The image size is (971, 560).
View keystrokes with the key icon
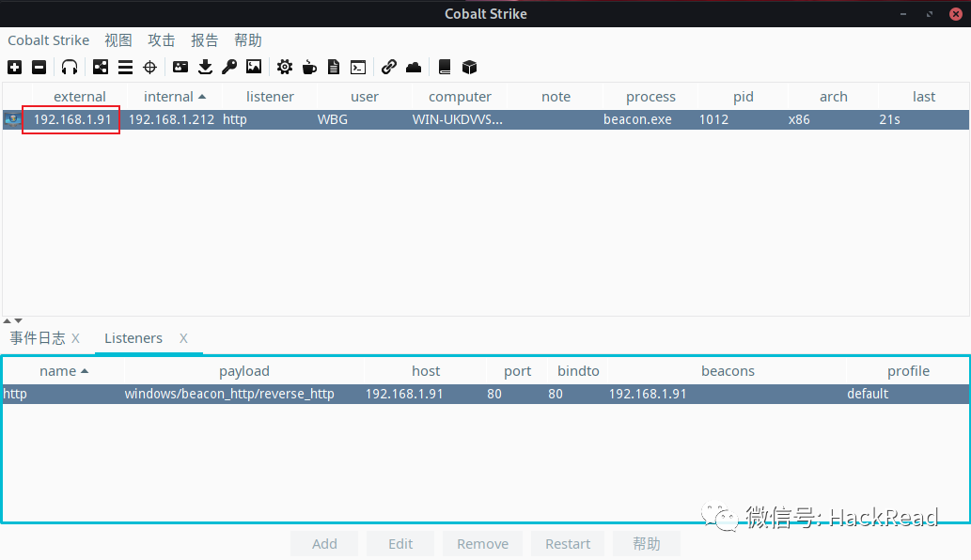(229, 67)
